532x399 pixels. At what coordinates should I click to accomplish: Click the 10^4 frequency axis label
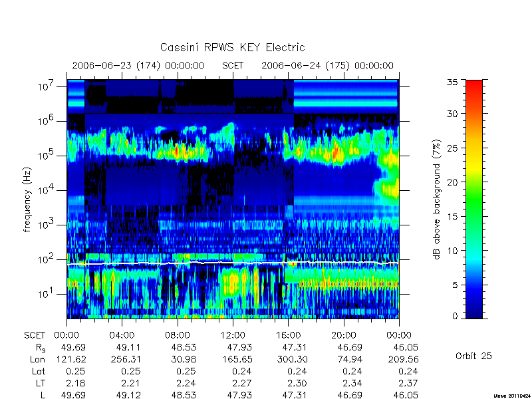coord(46,190)
